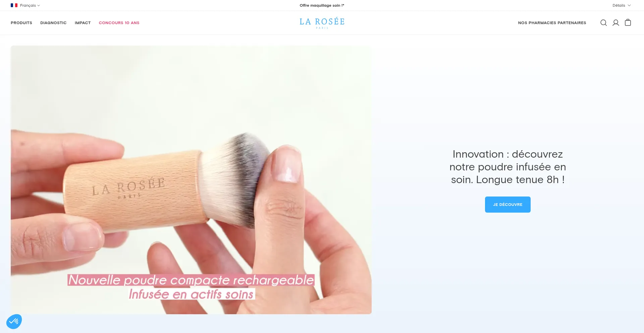Click the chevron next to Détails
This screenshot has width=644, height=333.
[x=629, y=5]
